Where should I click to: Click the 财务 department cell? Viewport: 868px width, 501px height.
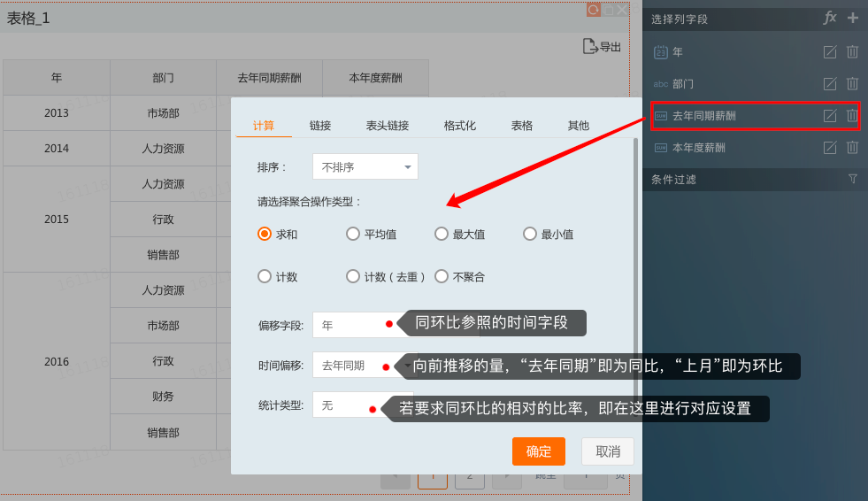pos(164,397)
